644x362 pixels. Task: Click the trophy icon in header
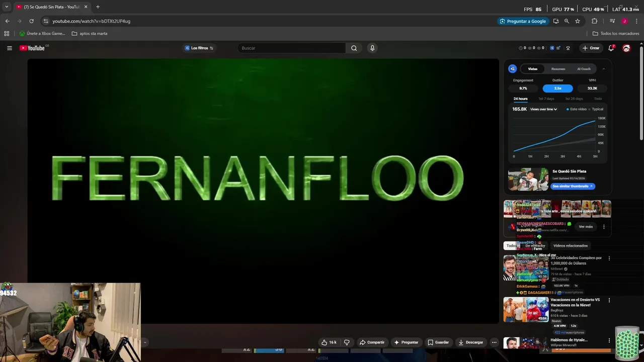[568, 48]
